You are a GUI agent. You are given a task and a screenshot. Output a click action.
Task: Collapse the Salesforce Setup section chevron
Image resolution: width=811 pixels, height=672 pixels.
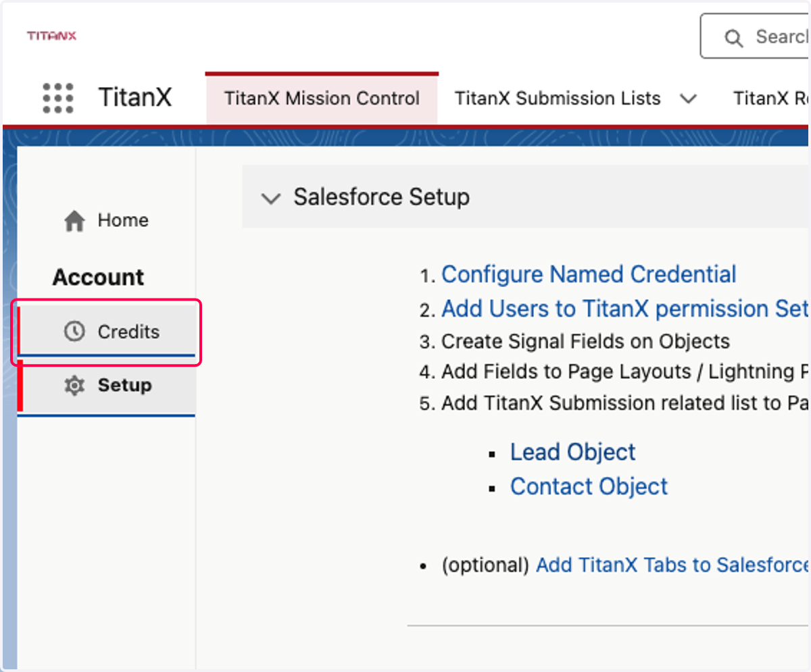tap(270, 199)
